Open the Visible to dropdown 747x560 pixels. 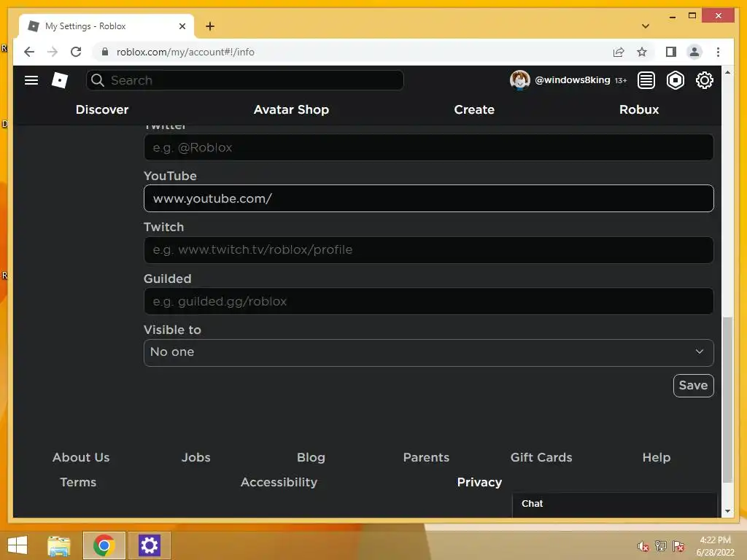[428, 352]
